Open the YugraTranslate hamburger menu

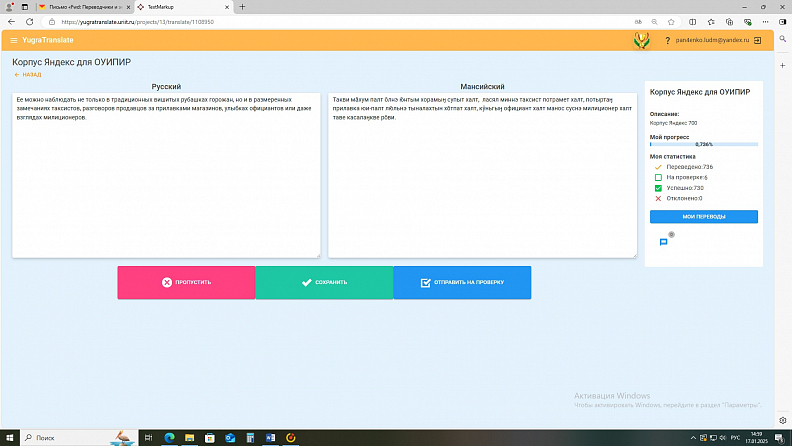pos(14,40)
